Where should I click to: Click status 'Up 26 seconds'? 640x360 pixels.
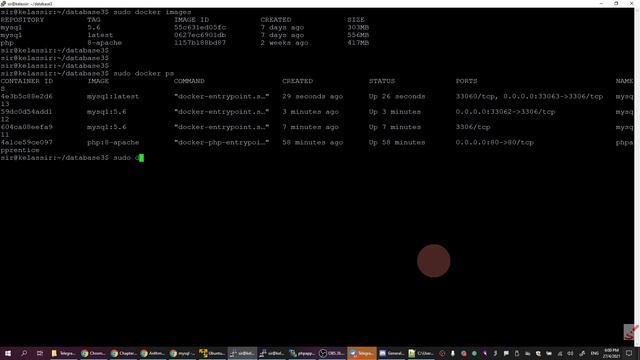[x=397, y=96]
